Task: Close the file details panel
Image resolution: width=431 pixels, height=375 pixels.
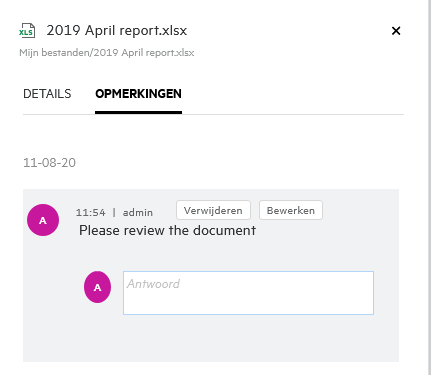Action: [396, 31]
